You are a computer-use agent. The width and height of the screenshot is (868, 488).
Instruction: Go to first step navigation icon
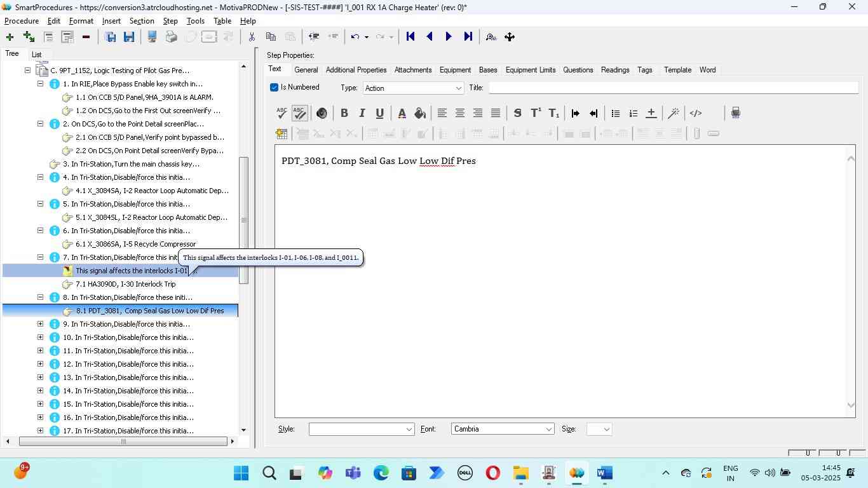point(410,37)
